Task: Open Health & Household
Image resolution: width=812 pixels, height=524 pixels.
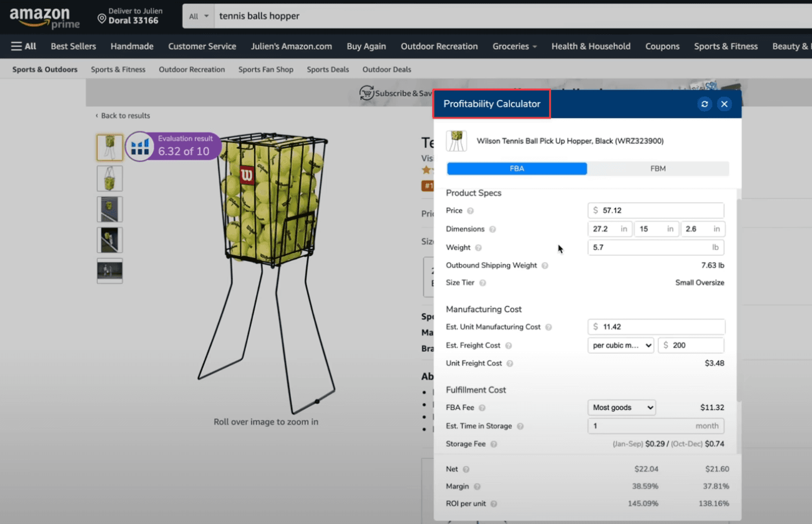Action: pyautogui.click(x=591, y=46)
